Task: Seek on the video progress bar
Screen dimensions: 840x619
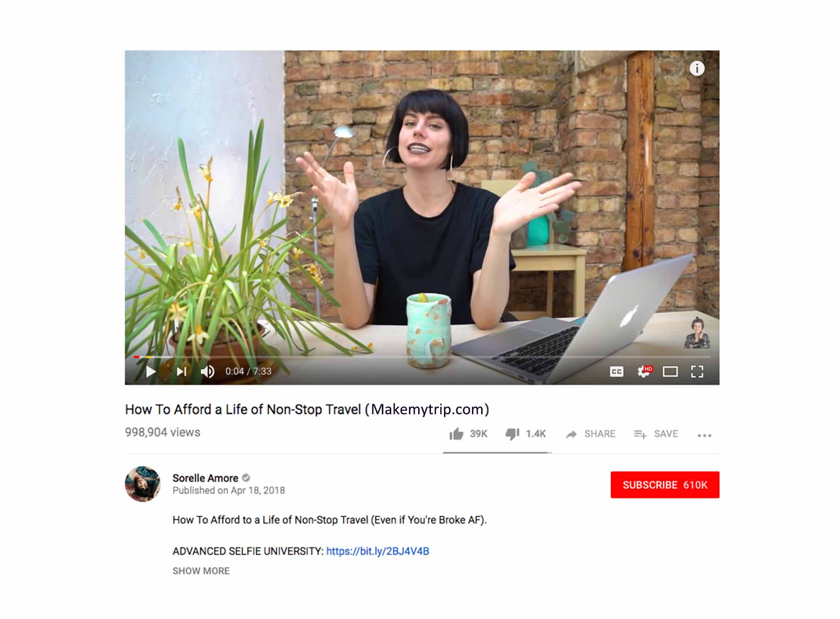Action: point(422,357)
